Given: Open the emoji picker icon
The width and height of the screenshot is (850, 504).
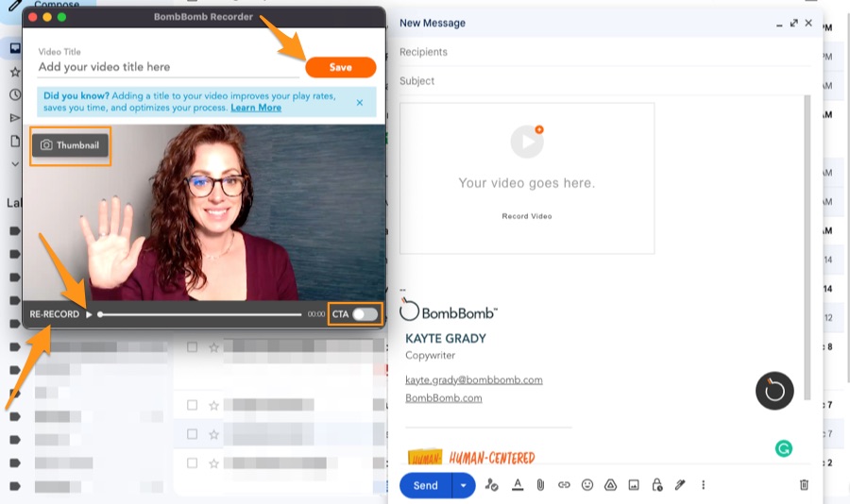Looking at the screenshot, I should 587,485.
